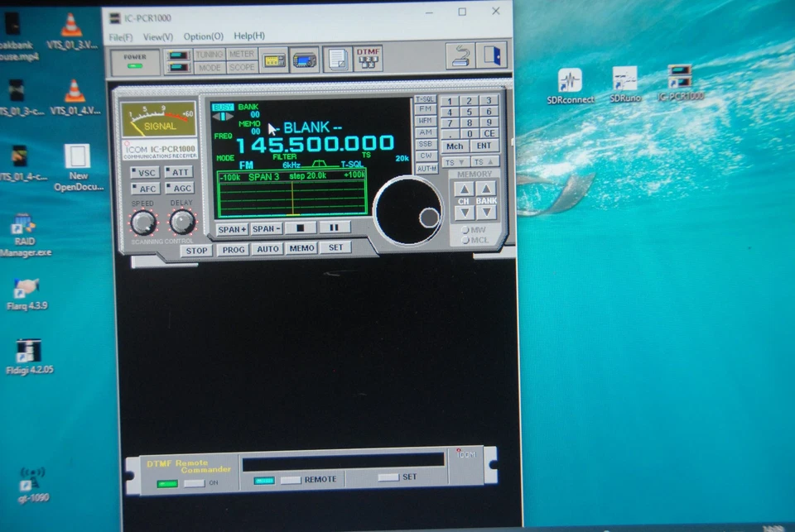The image size is (795, 532).
Task: Click the TS down arrow stepper
Action: click(x=455, y=161)
